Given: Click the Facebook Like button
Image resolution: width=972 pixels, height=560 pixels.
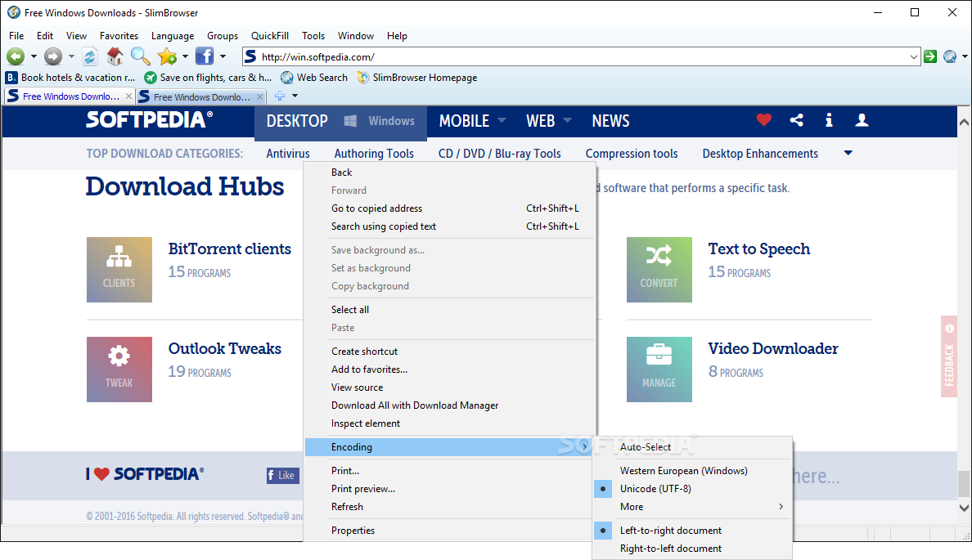Looking at the screenshot, I should [282, 475].
